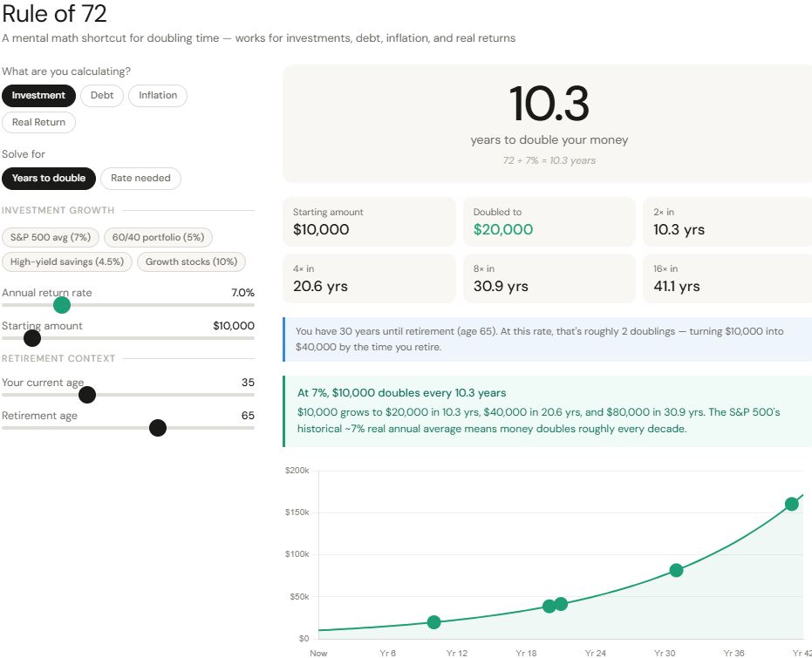
Task: Choose the Growth stocks (10%) preset
Action: click(191, 261)
